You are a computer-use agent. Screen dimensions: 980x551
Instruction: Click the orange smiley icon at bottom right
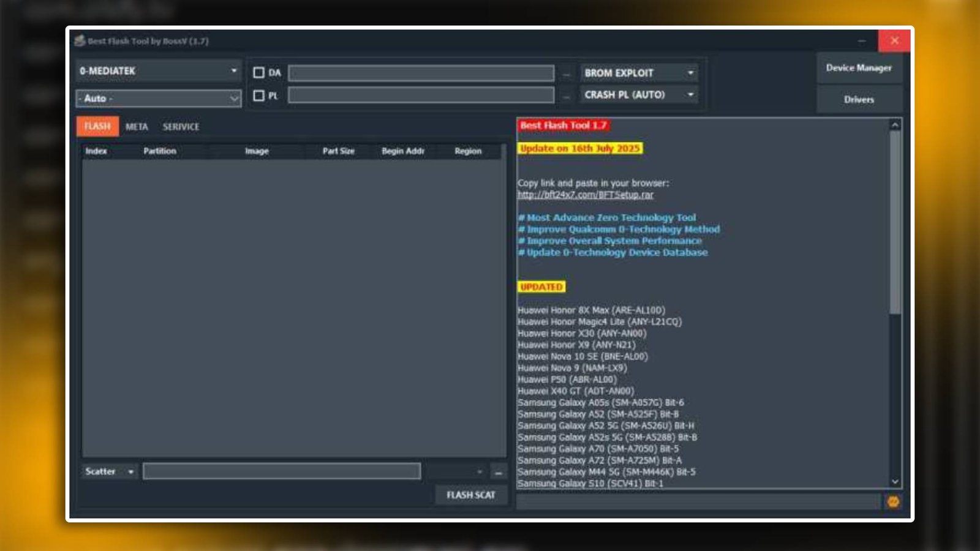[x=894, y=501]
